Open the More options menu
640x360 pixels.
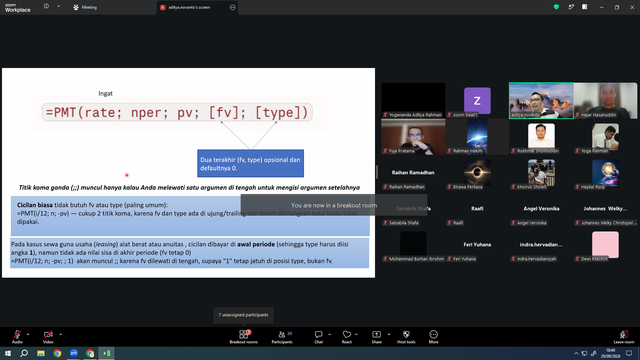433,337
